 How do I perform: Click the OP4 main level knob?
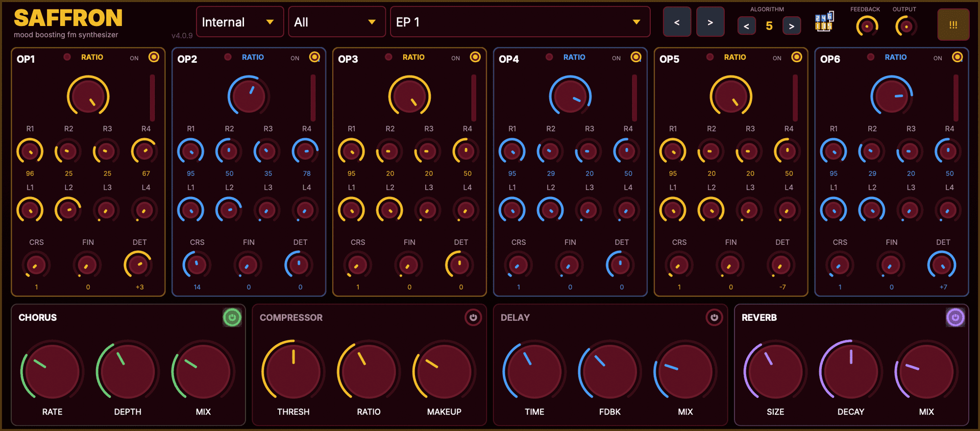tap(570, 96)
